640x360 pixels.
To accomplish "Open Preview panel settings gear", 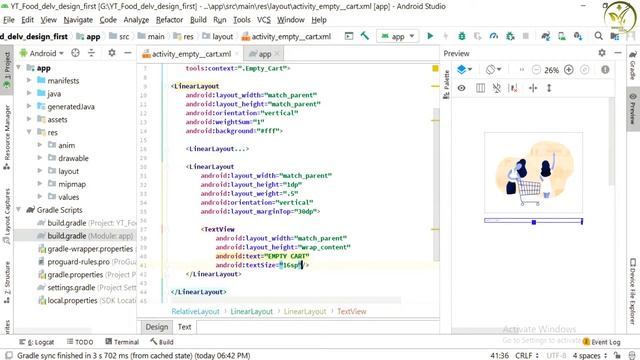I will [x=602, y=53].
